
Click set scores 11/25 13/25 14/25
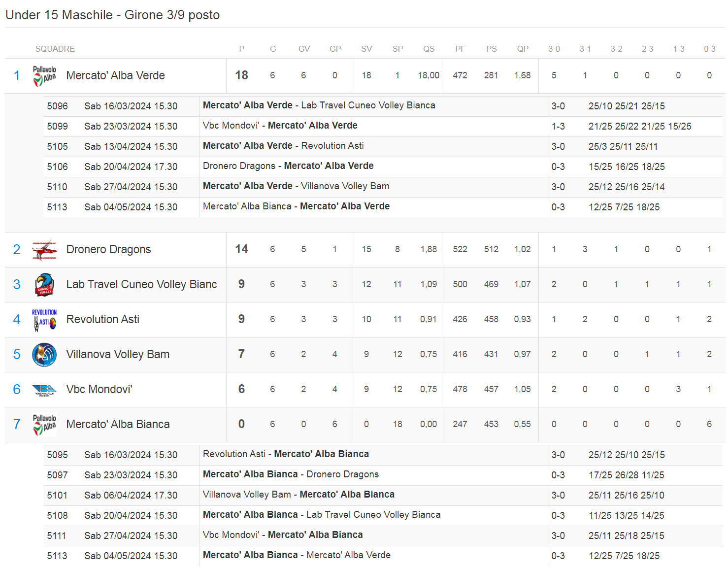(x=627, y=516)
